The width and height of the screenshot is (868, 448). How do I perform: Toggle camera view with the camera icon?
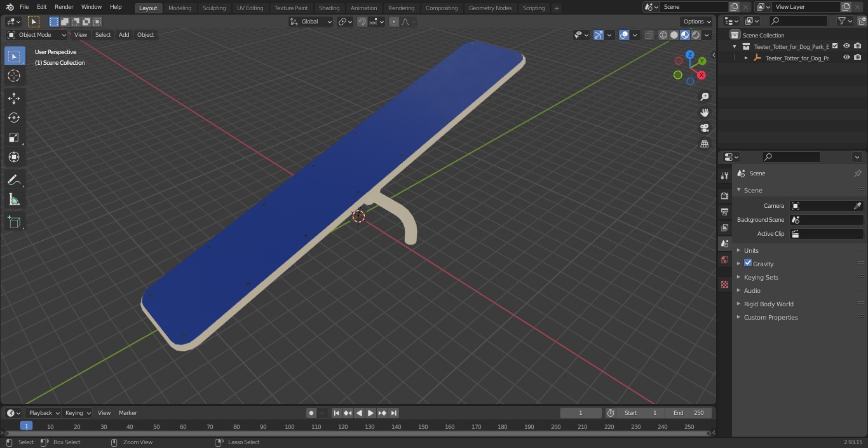705,128
